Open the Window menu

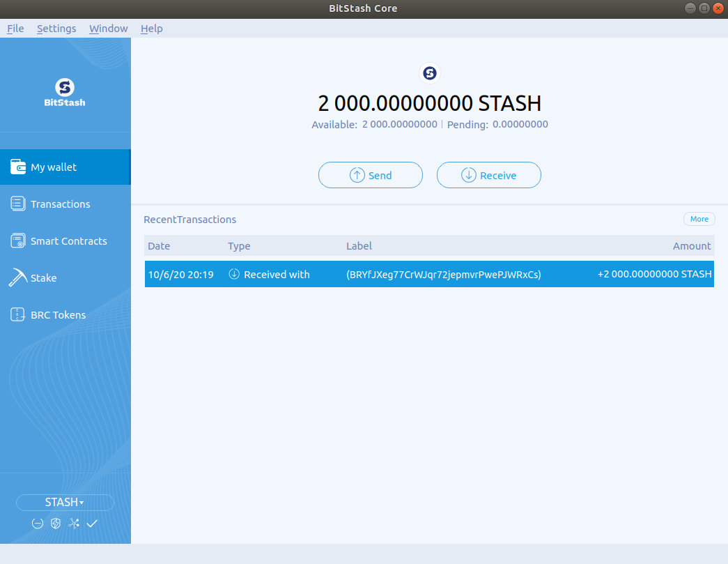[x=108, y=29]
